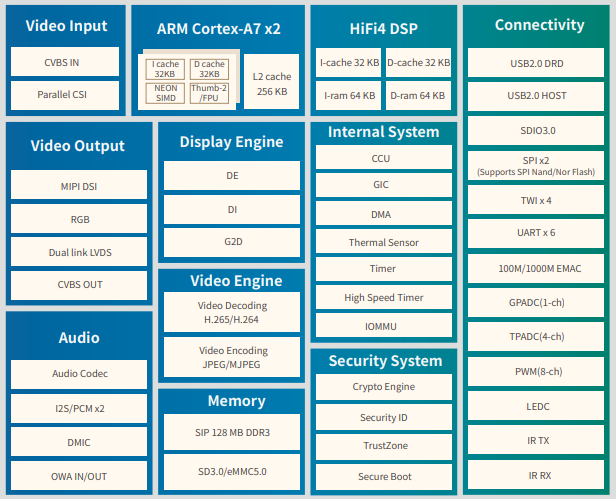The width and height of the screenshot is (616, 499).
Task: Click the Crypto Engine box
Action: tap(382, 387)
